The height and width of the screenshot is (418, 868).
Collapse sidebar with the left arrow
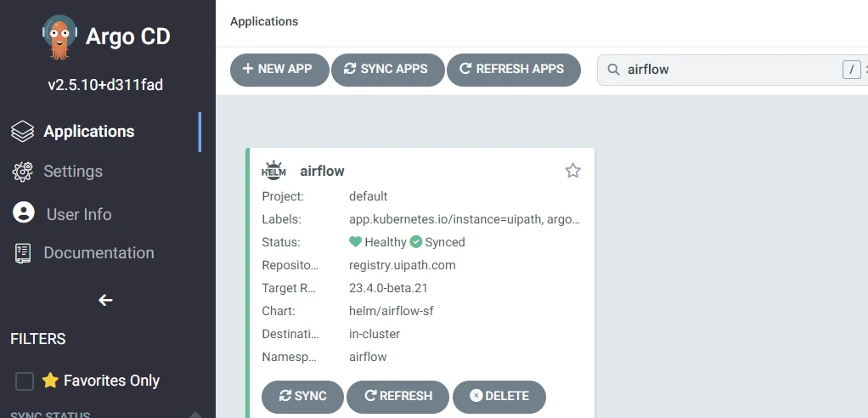105,300
